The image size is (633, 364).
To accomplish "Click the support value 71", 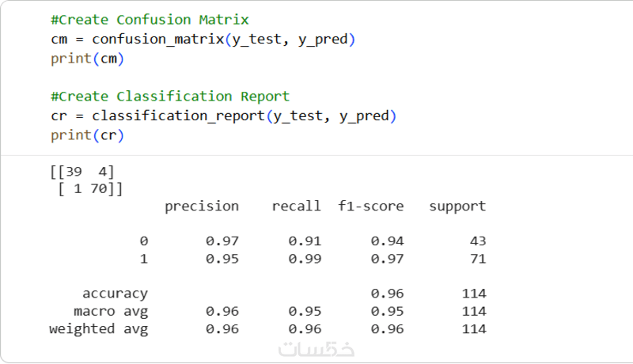I will [x=477, y=259].
